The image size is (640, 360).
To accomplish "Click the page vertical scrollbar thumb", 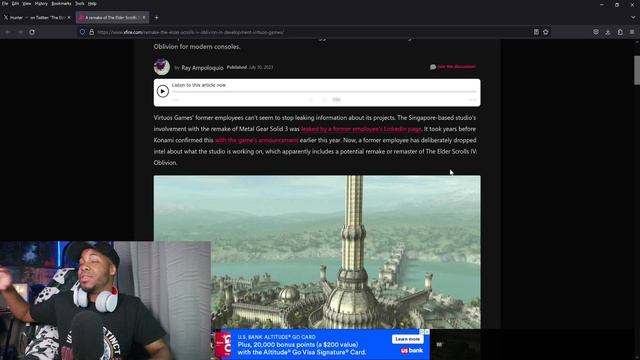I will point(637,70).
